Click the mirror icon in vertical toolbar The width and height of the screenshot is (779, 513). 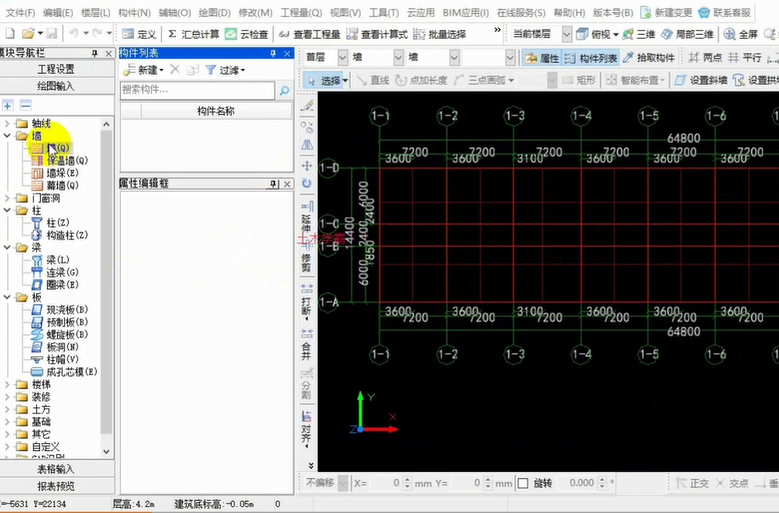[x=307, y=145]
